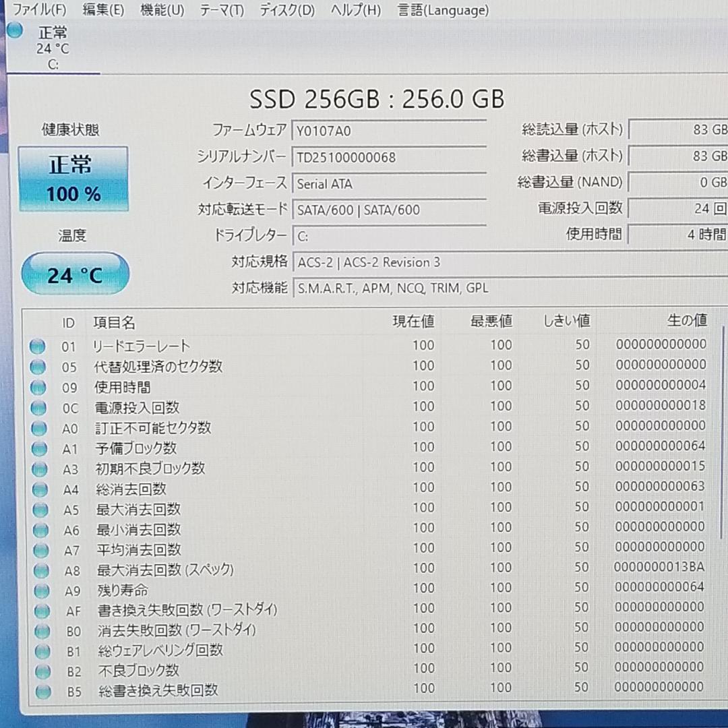Select the serial number TD25100000068 field

[389, 157]
